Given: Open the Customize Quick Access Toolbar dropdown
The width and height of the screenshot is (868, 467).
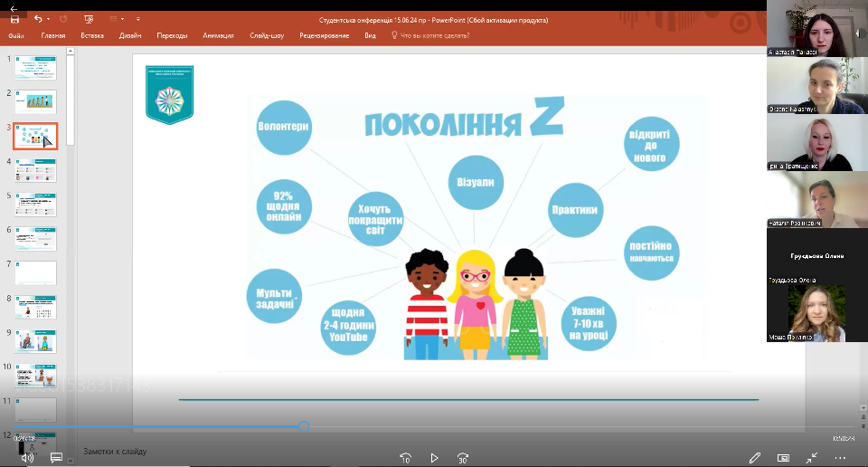Looking at the screenshot, I should (x=137, y=19).
